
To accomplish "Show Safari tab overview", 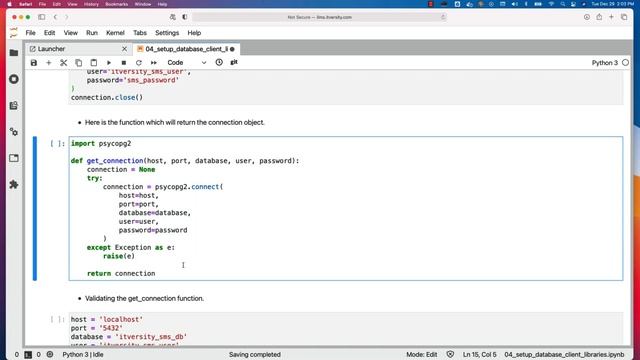I will click(624, 17).
